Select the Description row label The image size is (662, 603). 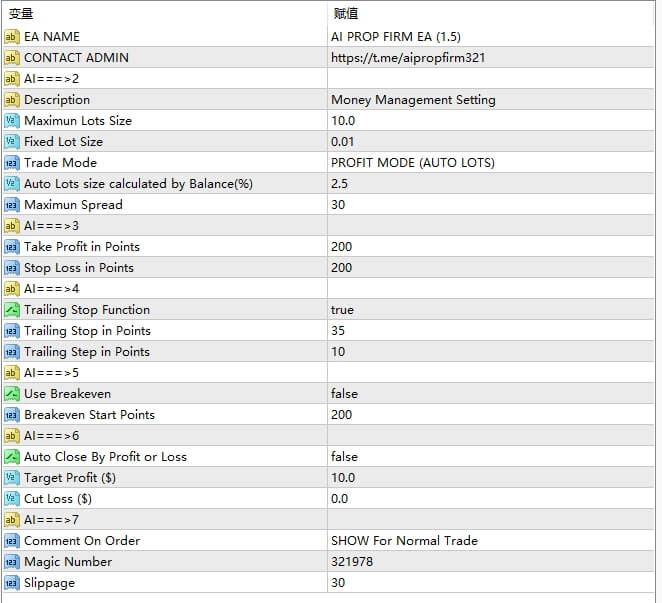57,100
